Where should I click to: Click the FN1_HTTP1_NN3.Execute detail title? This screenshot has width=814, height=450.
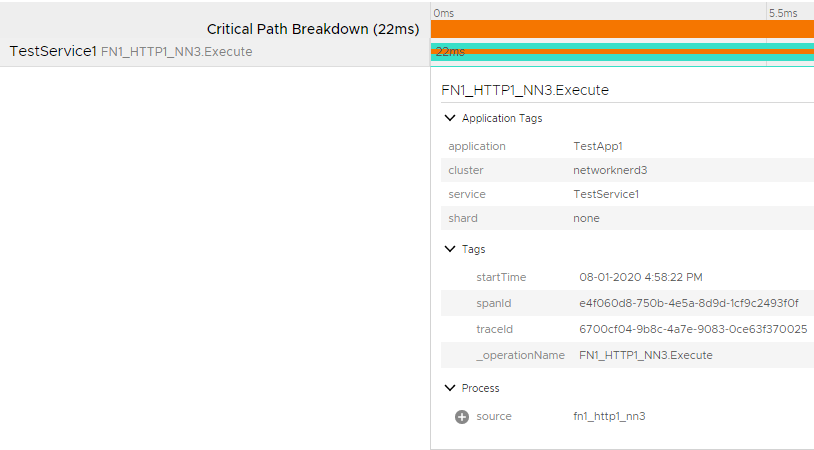(525, 90)
